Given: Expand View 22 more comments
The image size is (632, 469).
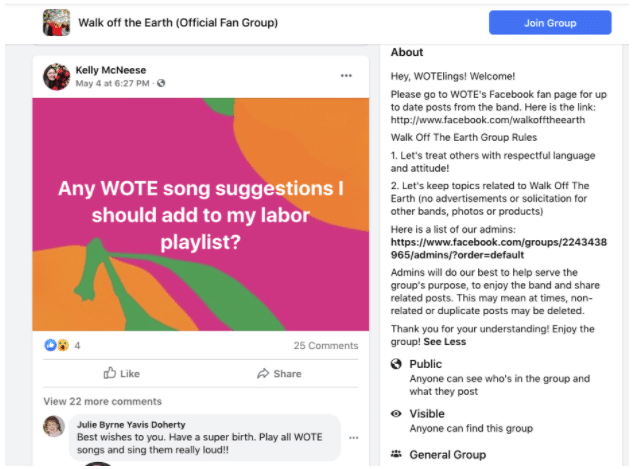Looking at the screenshot, I should click(x=102, y=401).
